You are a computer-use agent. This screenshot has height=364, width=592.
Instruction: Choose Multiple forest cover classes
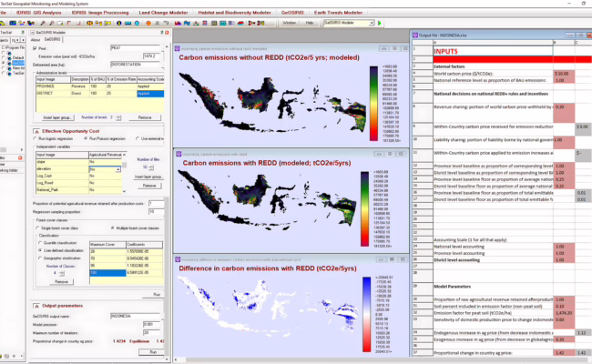click(113, 228)
